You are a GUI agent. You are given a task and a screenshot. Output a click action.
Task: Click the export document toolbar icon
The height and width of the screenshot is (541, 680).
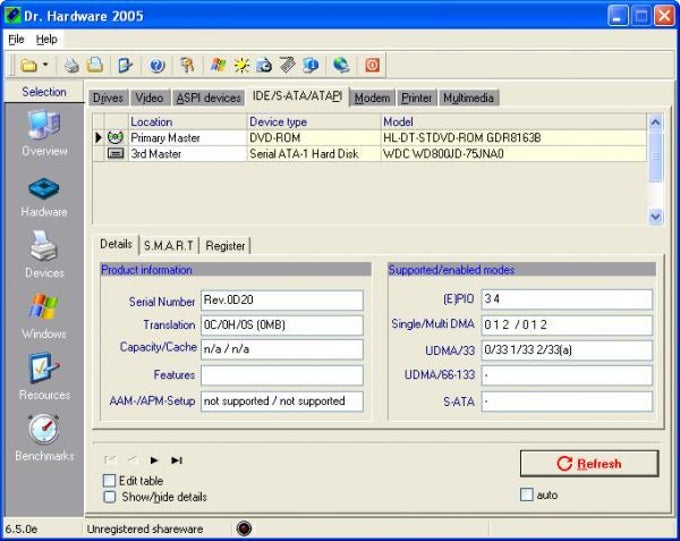pos(125,66)
